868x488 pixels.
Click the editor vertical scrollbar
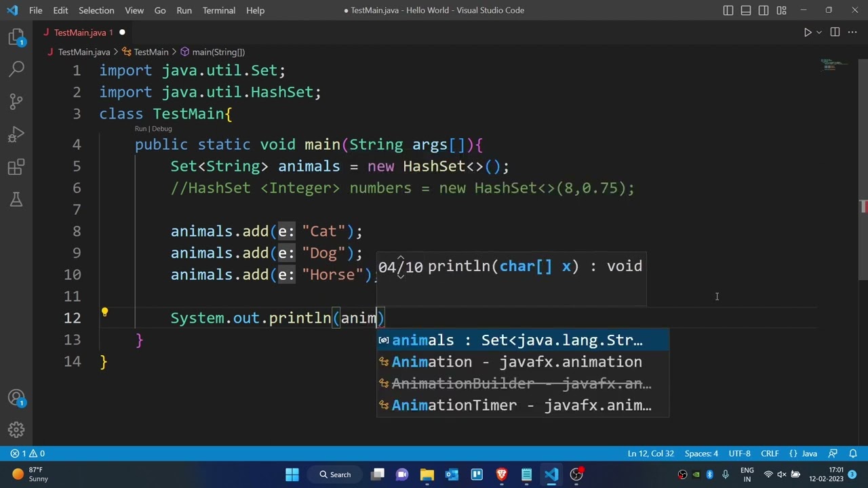point(863,169)
